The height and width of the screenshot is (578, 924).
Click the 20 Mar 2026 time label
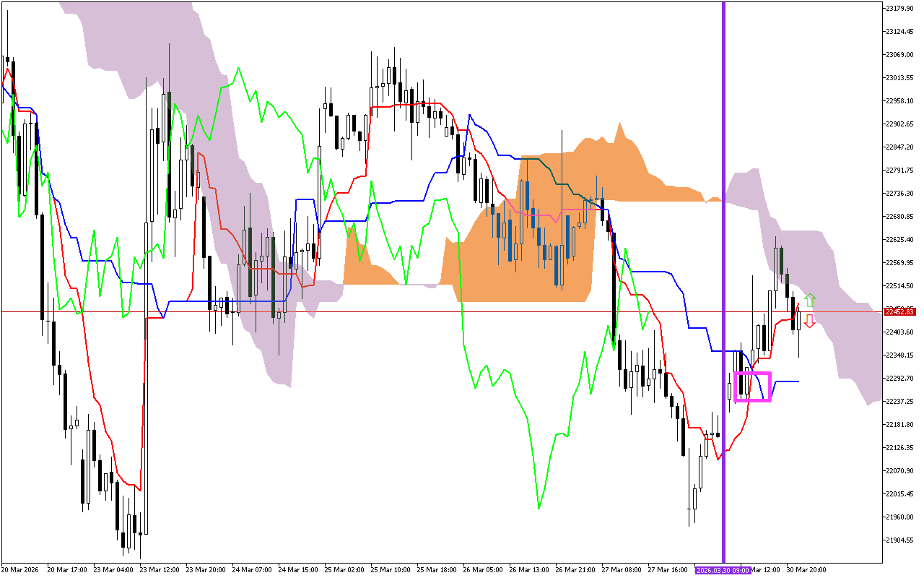(21, 570)
